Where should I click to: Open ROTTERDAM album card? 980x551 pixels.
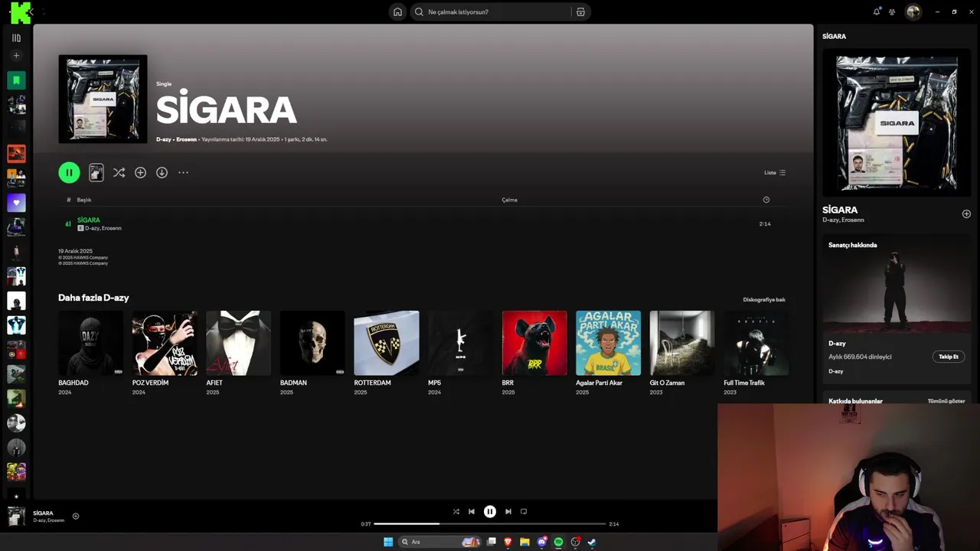387,353
